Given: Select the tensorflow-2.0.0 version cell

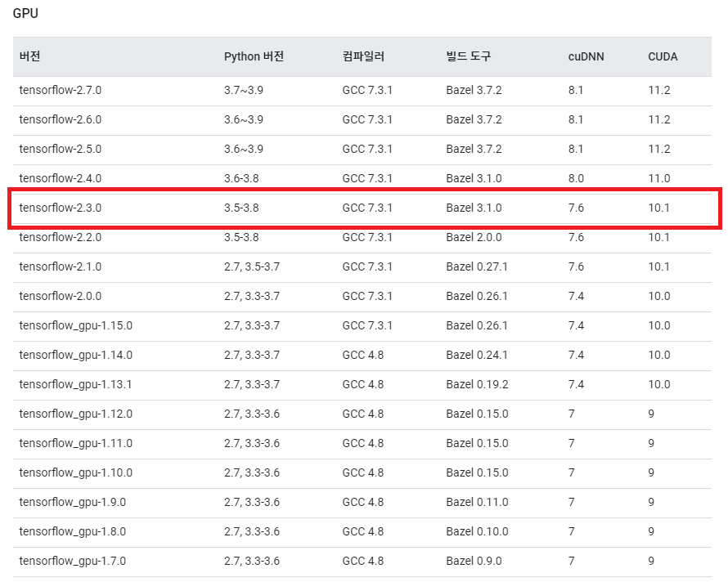Looking at the screenshot, I should click(x=61, y=296).
